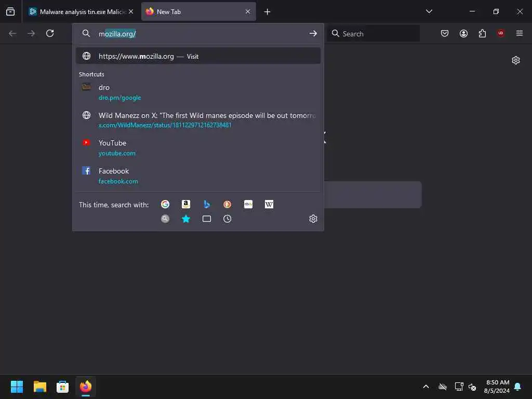Open the New Tab personalize gear
Viewport: 532px width, 399px height.
[516, 60]
